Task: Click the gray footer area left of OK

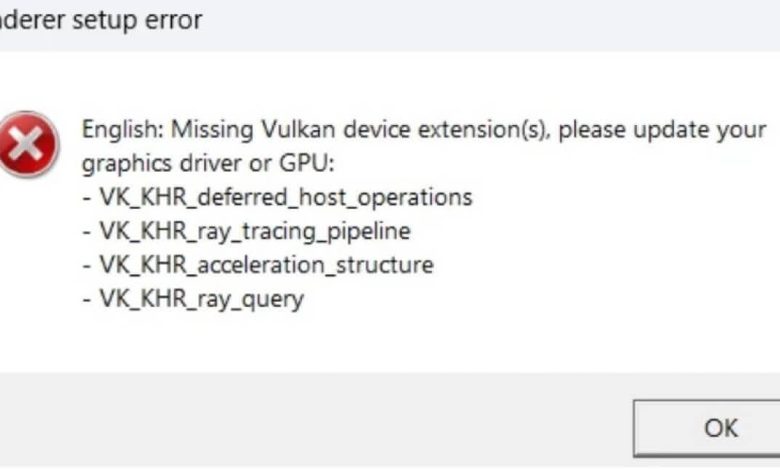Action: (300, 425)
